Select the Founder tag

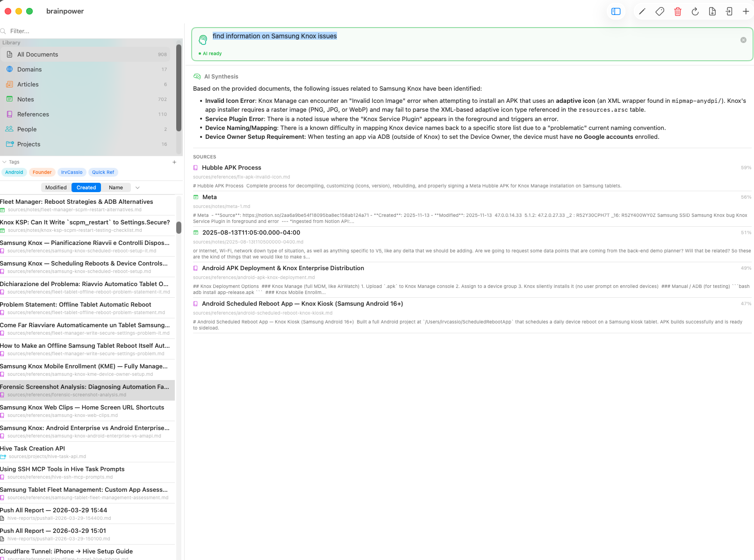point(42,172)
